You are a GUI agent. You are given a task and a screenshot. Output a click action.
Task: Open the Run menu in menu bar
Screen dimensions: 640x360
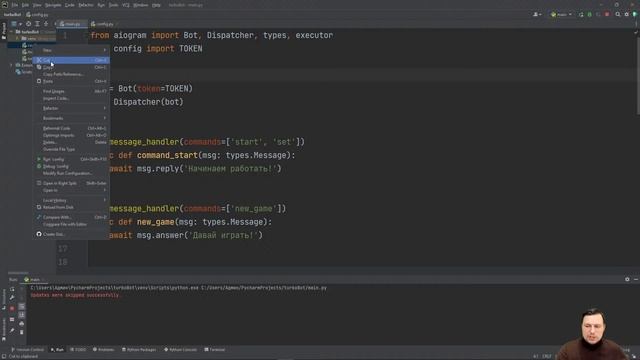tap(101, 5)
